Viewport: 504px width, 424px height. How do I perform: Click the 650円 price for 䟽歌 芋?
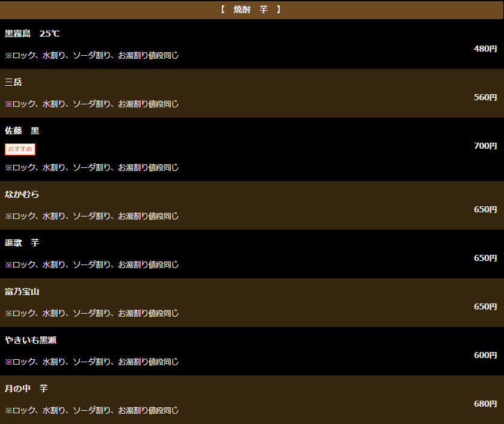point(485,258)
